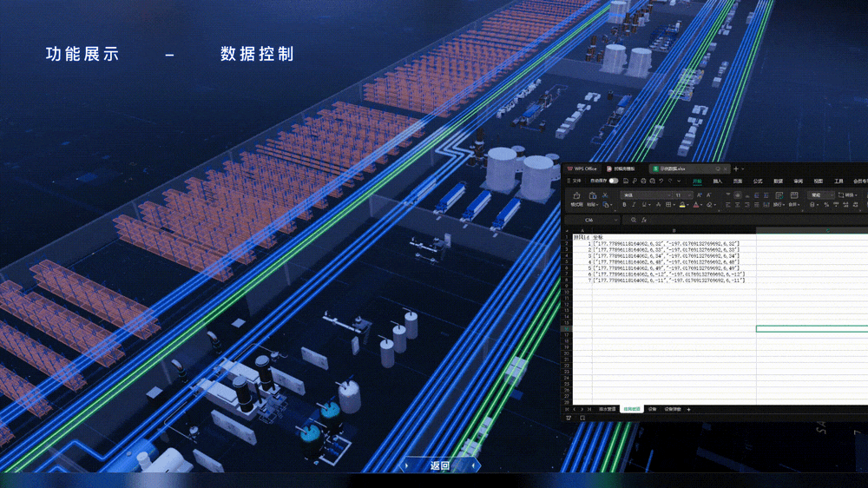Click the increase indent icon
The width and height of the screenshot is (868, 488).
coord(766,195)
